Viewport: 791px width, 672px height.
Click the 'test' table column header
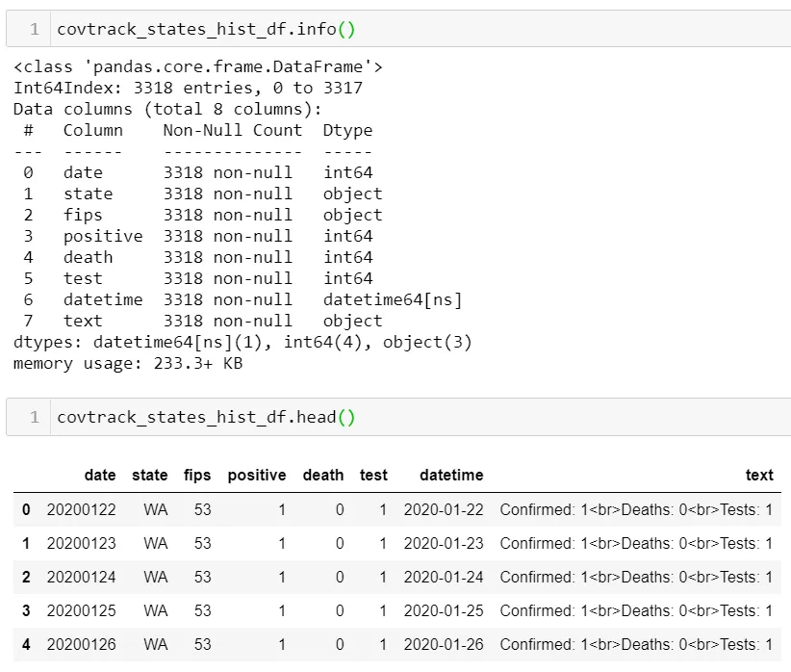point(373,475)
